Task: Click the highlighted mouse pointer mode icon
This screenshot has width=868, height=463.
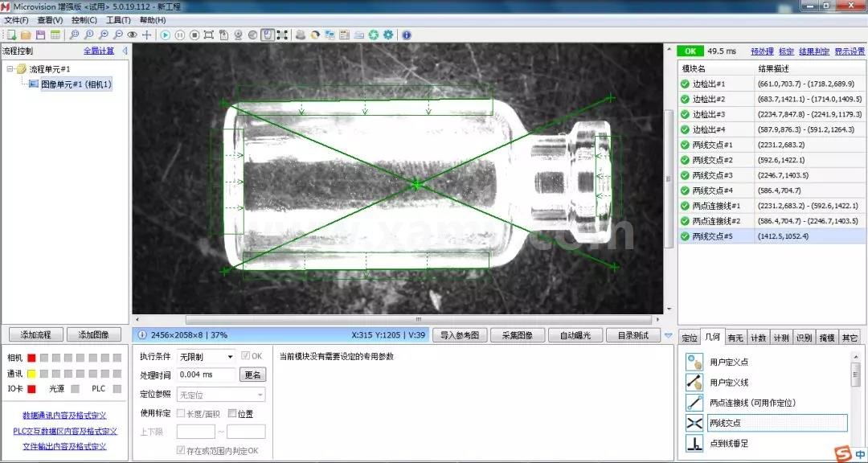Action: (268, 35)
